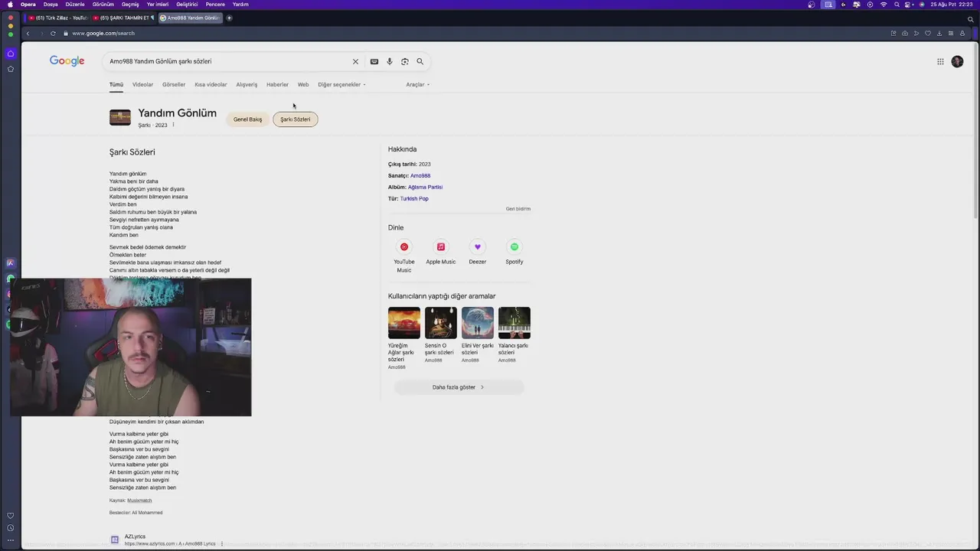Search by image with Google Lens
The height and width of the screenshot is (551, 980).
(405, 61)
